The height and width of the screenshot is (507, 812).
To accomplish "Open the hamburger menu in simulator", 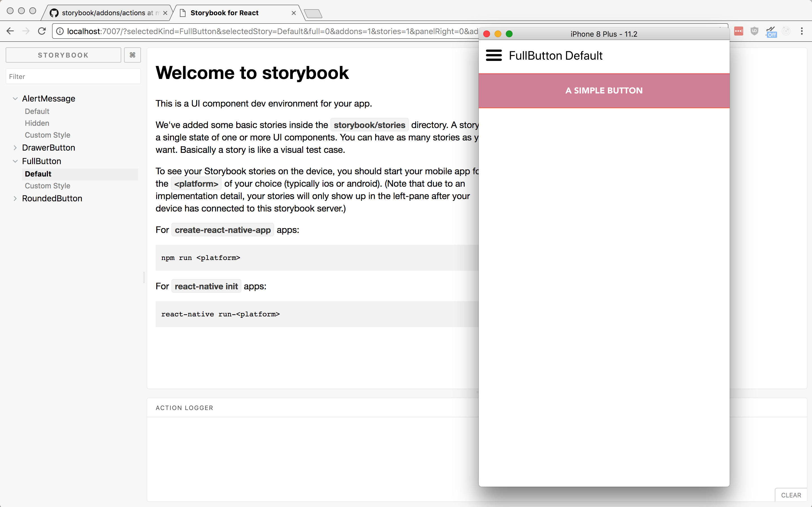I will [x=493, y=55].
